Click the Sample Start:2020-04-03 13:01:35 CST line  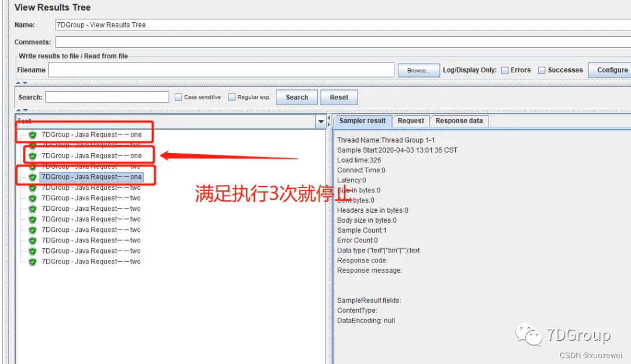pyautogui.click(x=397, y=150)
